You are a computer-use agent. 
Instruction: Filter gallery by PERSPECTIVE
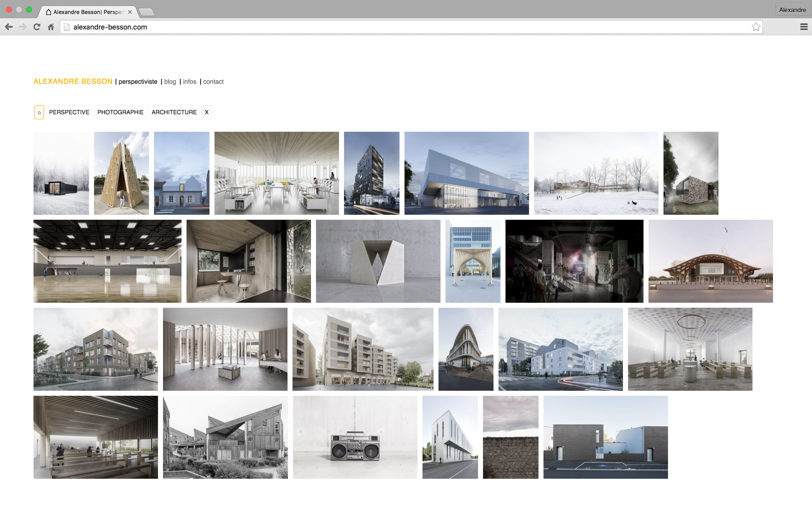pos(69,112)
